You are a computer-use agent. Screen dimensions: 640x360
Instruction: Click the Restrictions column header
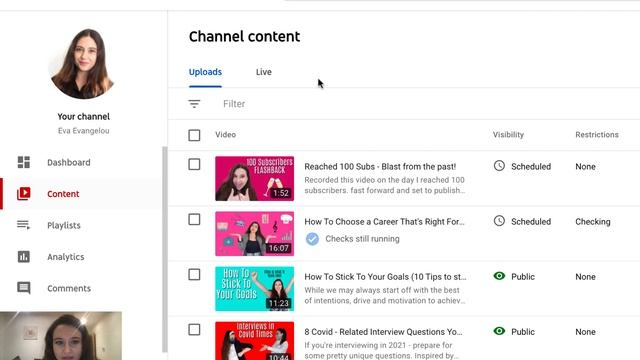pyautogui.click(x=597, y=135)
